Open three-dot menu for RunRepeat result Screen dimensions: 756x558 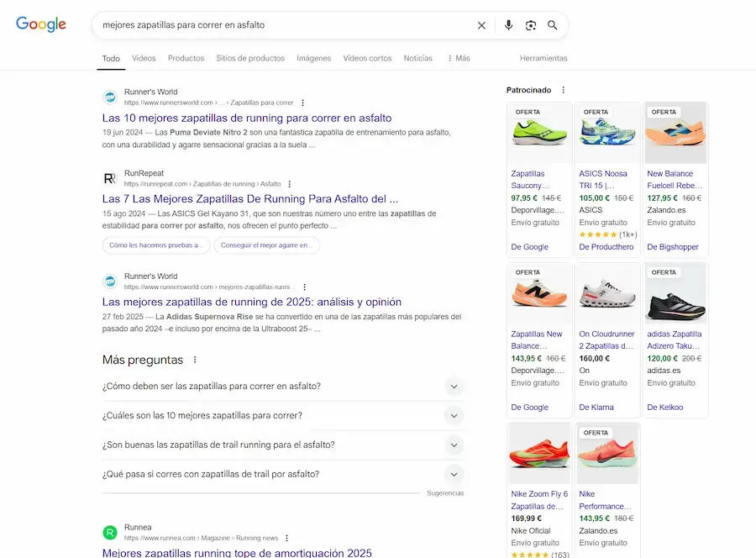click(289, 184)
